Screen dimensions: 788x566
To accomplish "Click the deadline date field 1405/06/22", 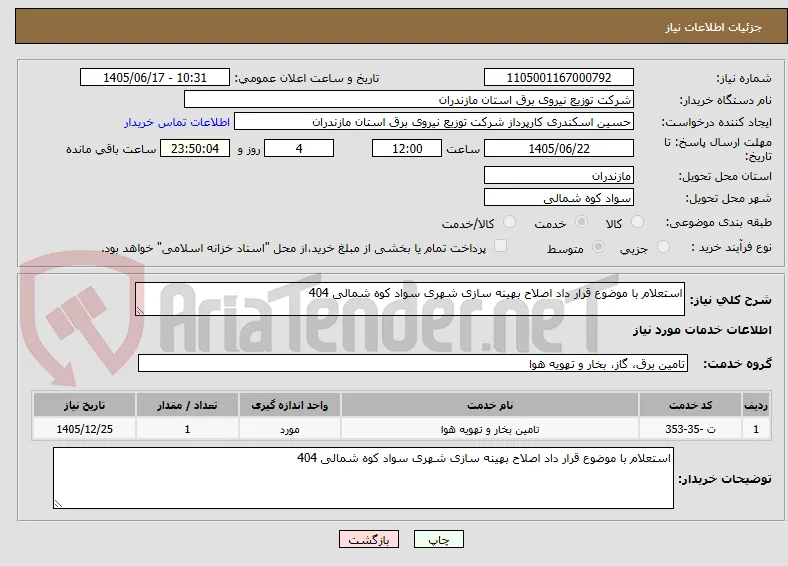I will coord(559,148).
